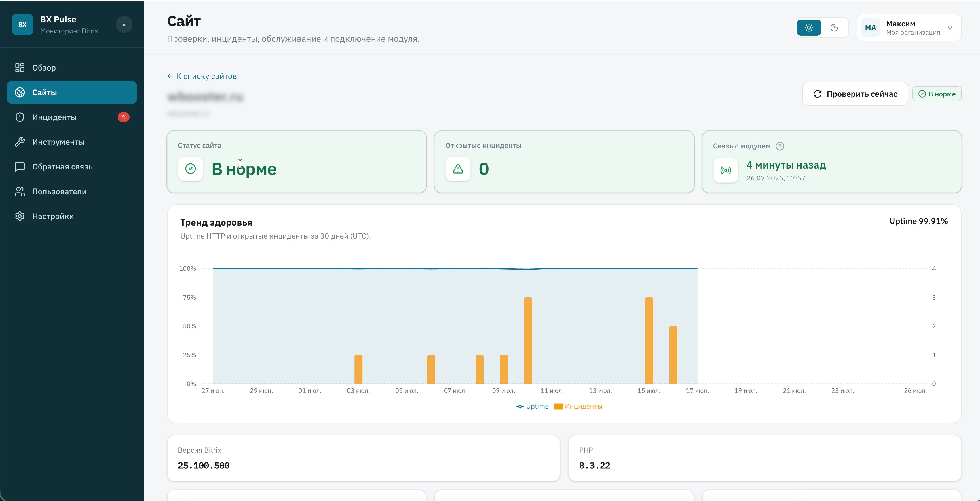980x501 pixels.
Task: Switch to light theme with sun button
Action: tap(809, 28)
